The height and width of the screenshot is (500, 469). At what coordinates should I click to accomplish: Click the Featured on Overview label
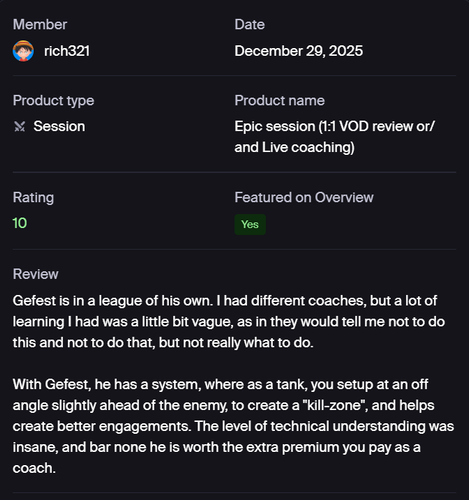pyautogui.click(x=304, y=197)
